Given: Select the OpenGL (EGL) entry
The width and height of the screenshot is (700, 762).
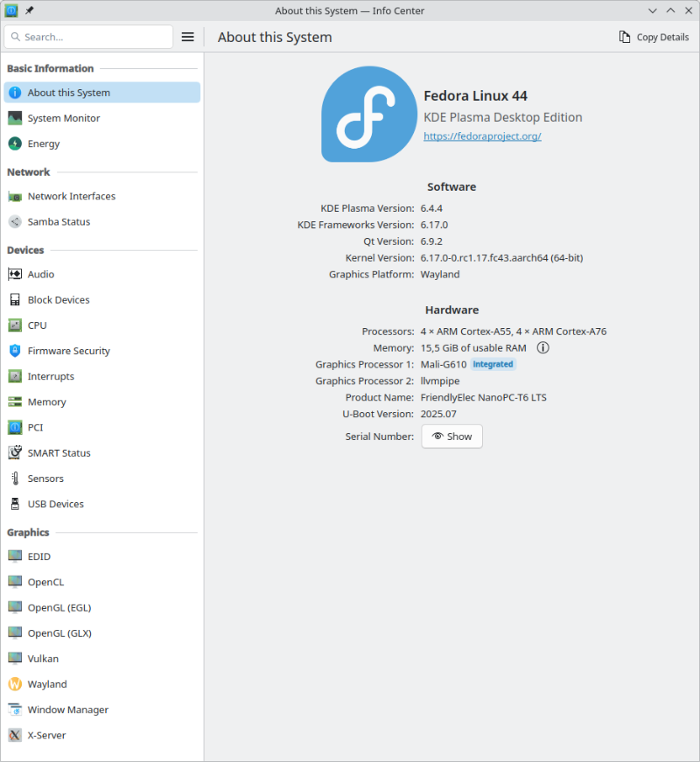Looking at the screenshot, I should (x=59, y=607).
